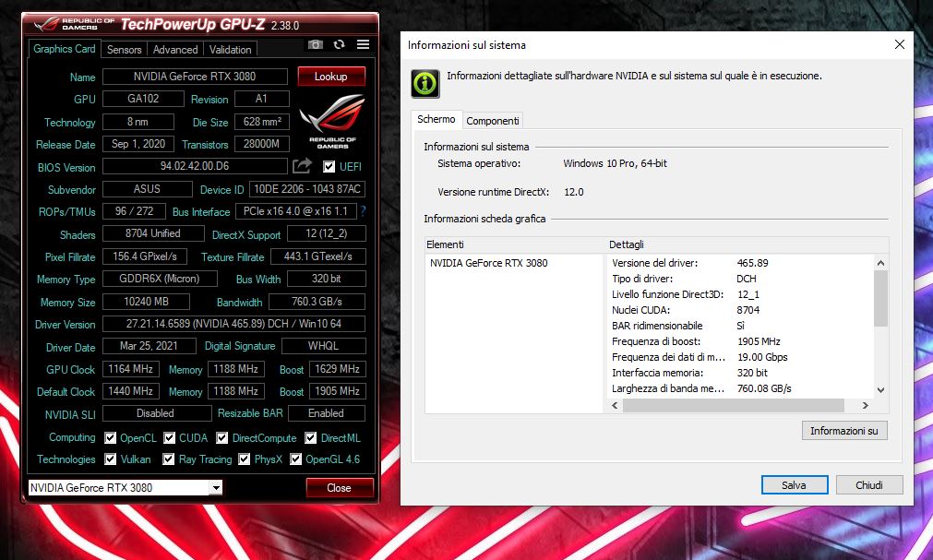Click the Shaders value 8704 Unified
This screenshot has width=933, height=560.
point(153,233)
